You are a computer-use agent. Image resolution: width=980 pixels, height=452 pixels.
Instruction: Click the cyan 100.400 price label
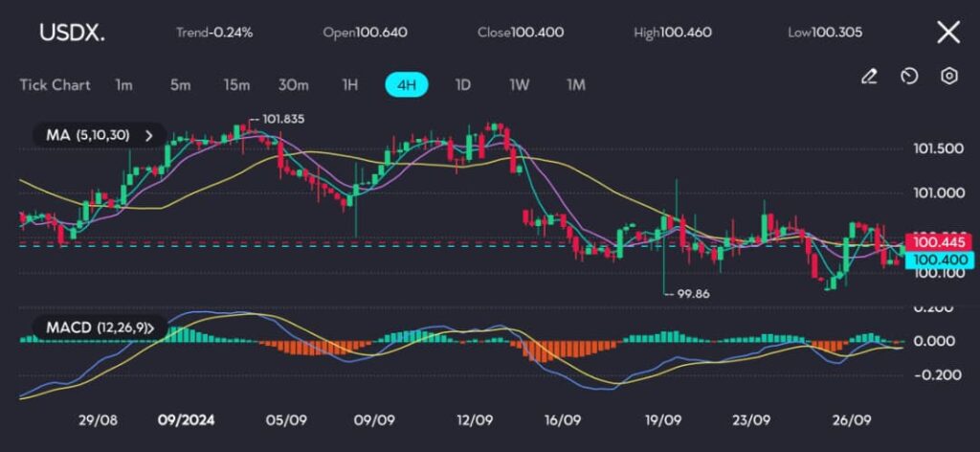coord(939,260)
